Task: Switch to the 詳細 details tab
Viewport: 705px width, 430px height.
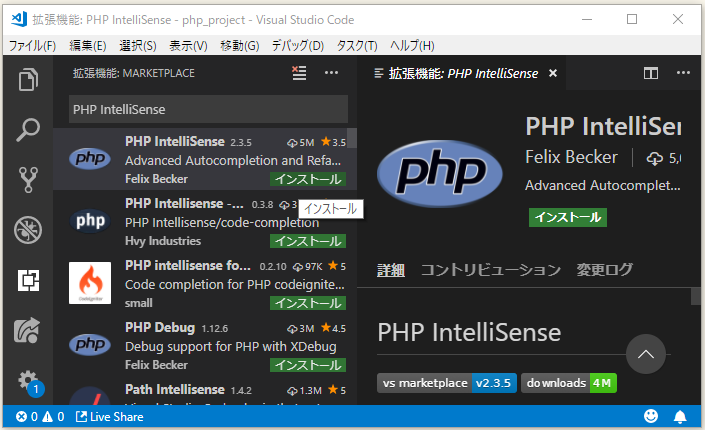Action: click(391, 270)
